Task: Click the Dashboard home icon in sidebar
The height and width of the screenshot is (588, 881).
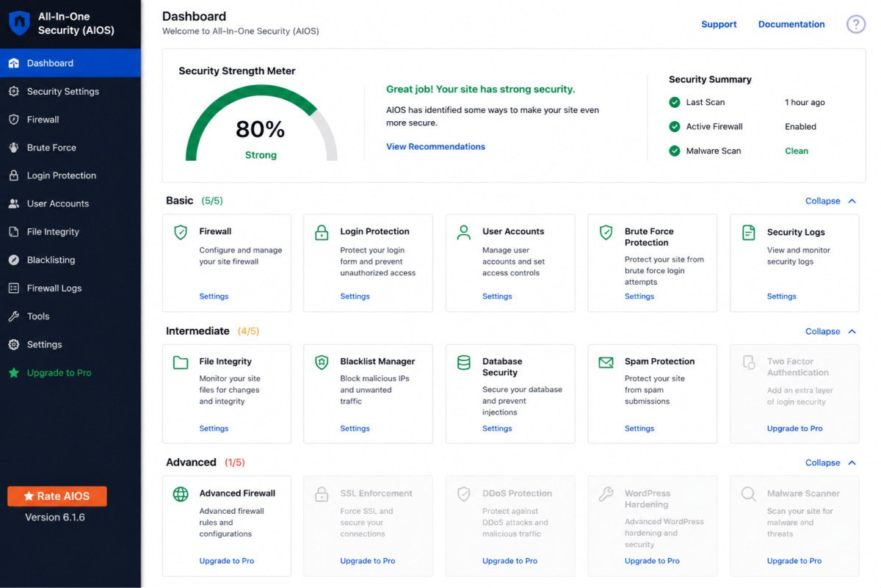Action: click(13, 63)
